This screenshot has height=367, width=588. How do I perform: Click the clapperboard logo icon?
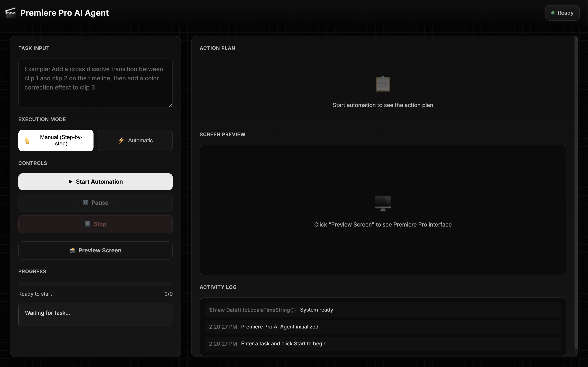10,13
